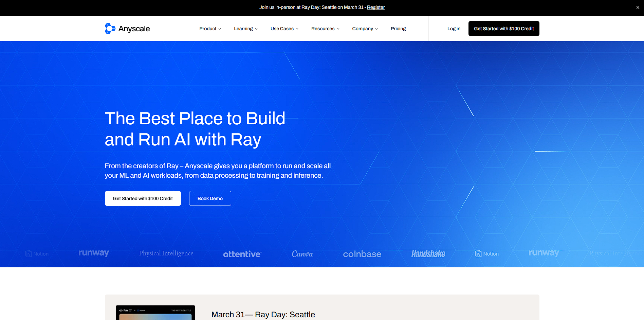Expand the Learning menu

pyautogui.click(x=246, y=29)
